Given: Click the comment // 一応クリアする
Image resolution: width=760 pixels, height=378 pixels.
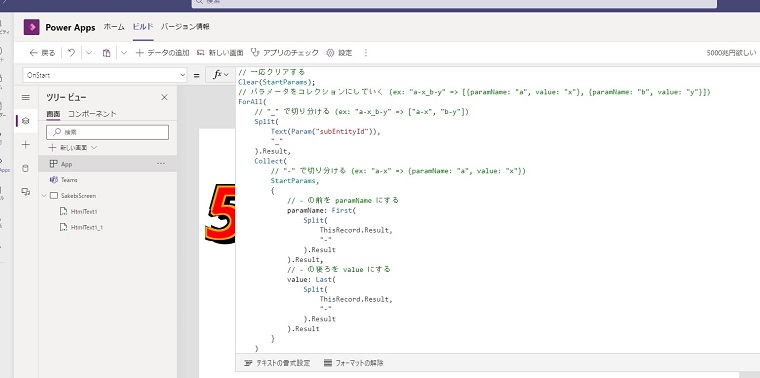Looking at the screenshot, I should pyautogui.click(x=271, y=72).
